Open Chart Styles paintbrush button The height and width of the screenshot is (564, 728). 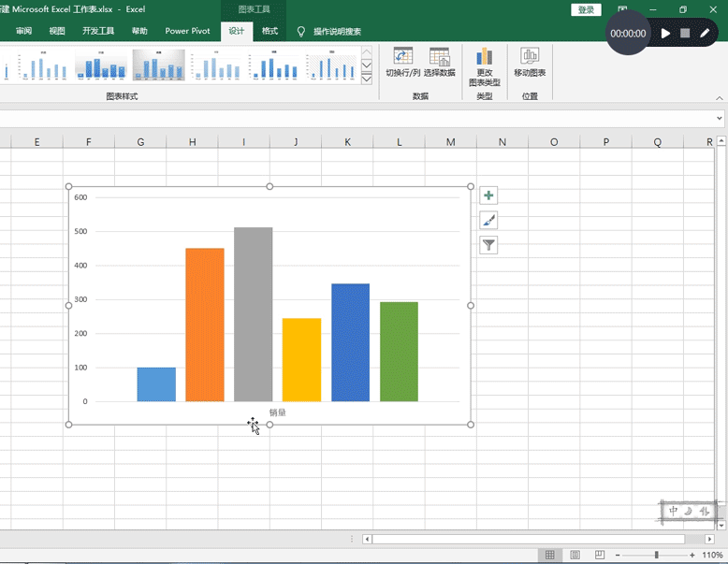488,220
